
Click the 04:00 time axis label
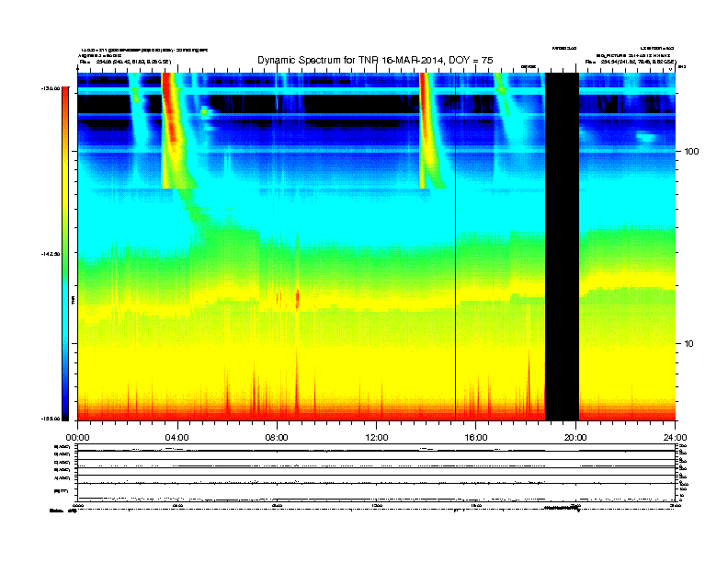(177, 438)
